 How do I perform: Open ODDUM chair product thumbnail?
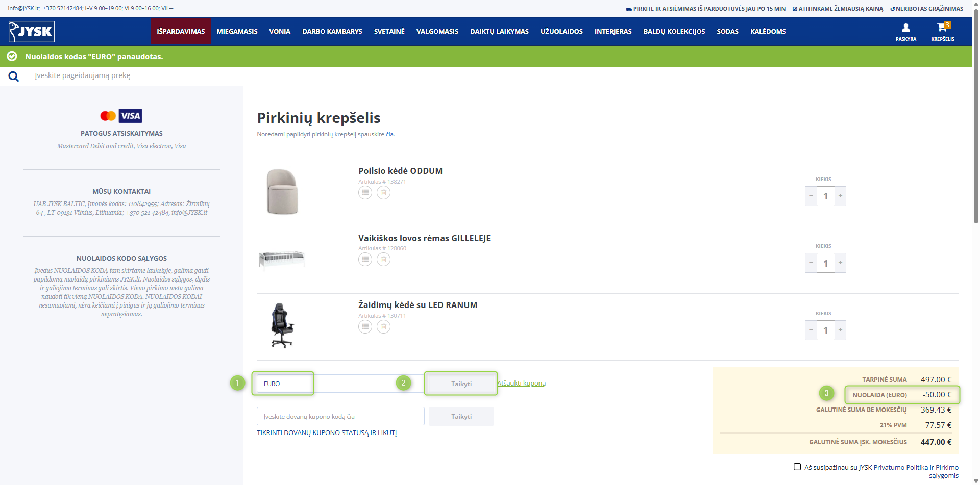click(282, 192)
